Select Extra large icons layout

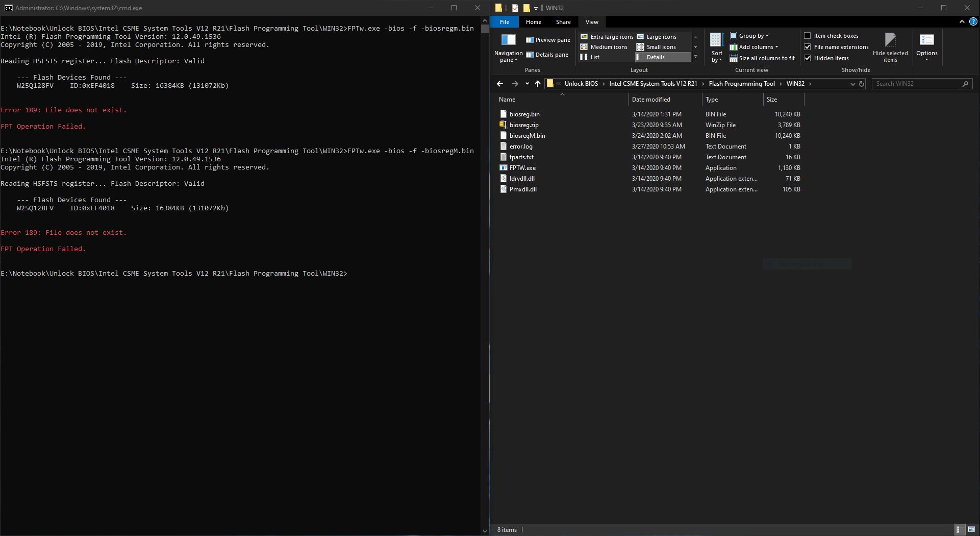click(x=607, y=37)
